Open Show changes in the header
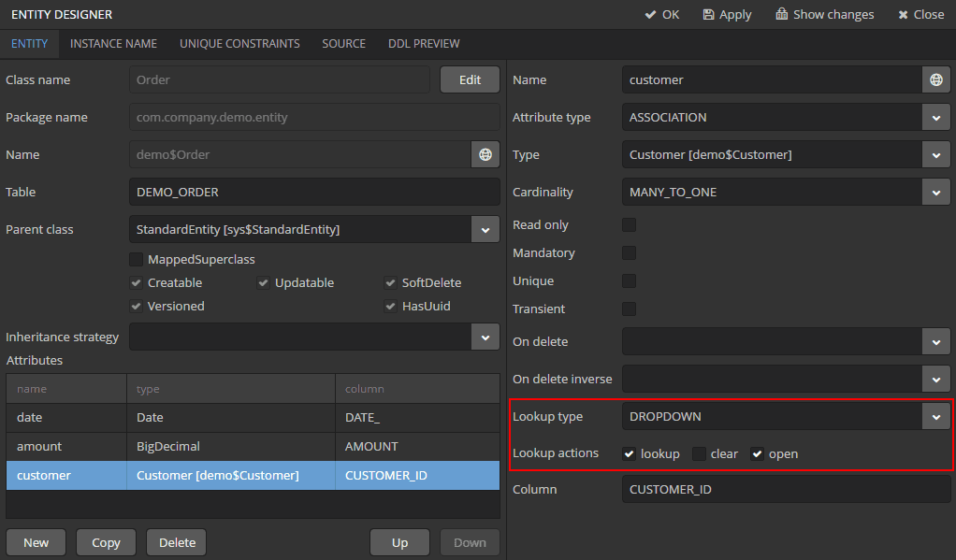Viewport: 956px width, 560px height. coord(824,15)
